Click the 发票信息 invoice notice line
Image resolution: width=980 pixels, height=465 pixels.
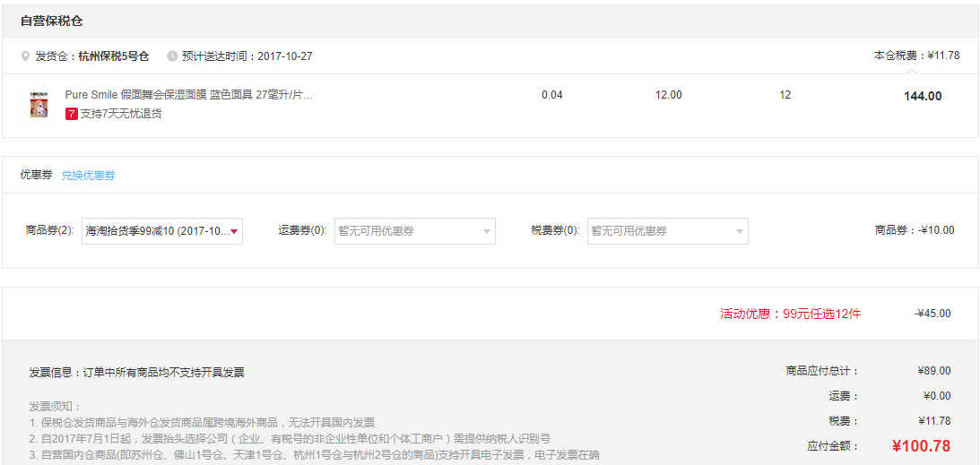136,373
